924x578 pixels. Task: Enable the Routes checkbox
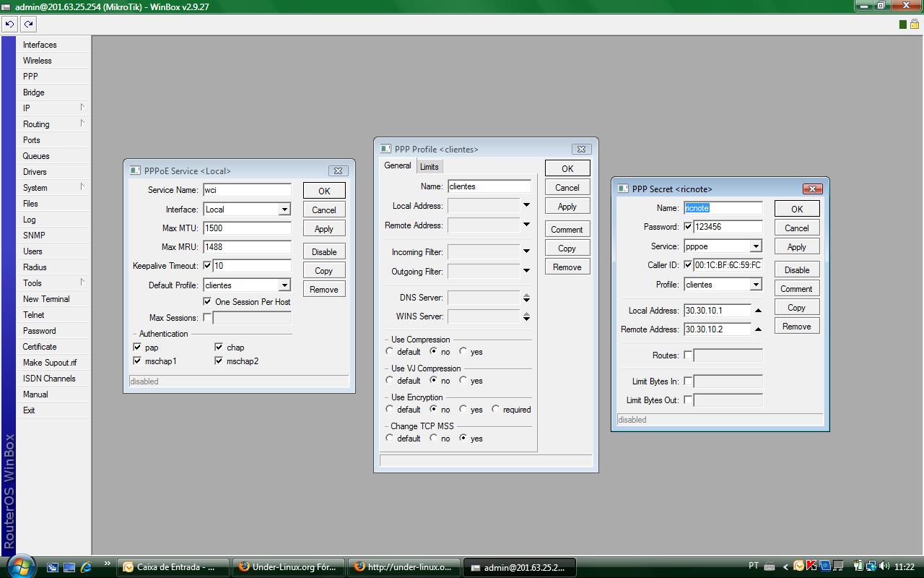pos(688,355)
